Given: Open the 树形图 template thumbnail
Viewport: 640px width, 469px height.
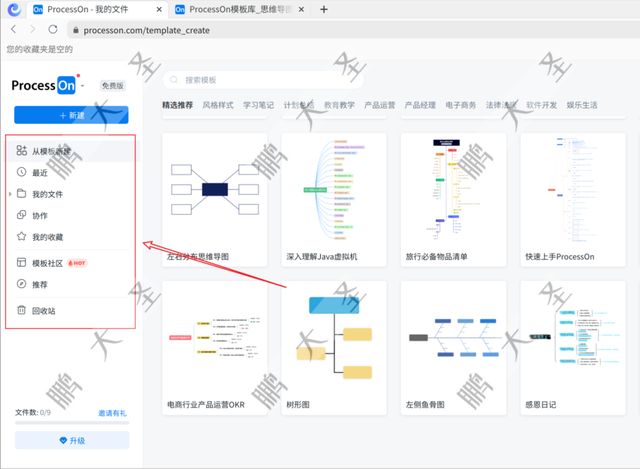Looking at the screenshot, I should coord(334,338).
